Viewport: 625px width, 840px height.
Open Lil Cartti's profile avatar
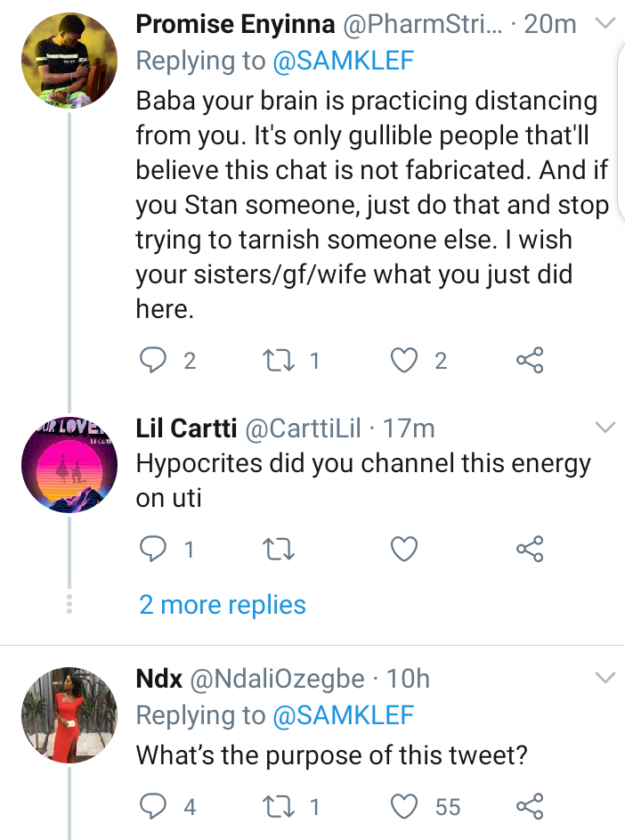click(x=69, y=464)
